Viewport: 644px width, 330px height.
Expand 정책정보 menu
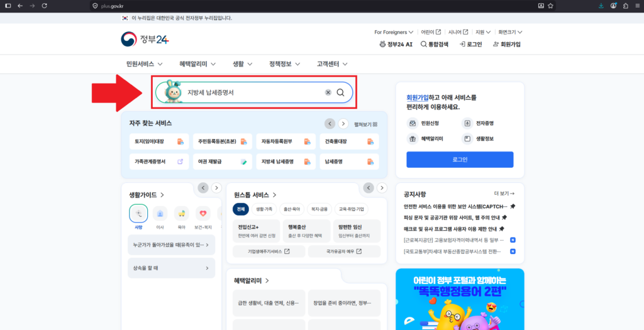285,64
